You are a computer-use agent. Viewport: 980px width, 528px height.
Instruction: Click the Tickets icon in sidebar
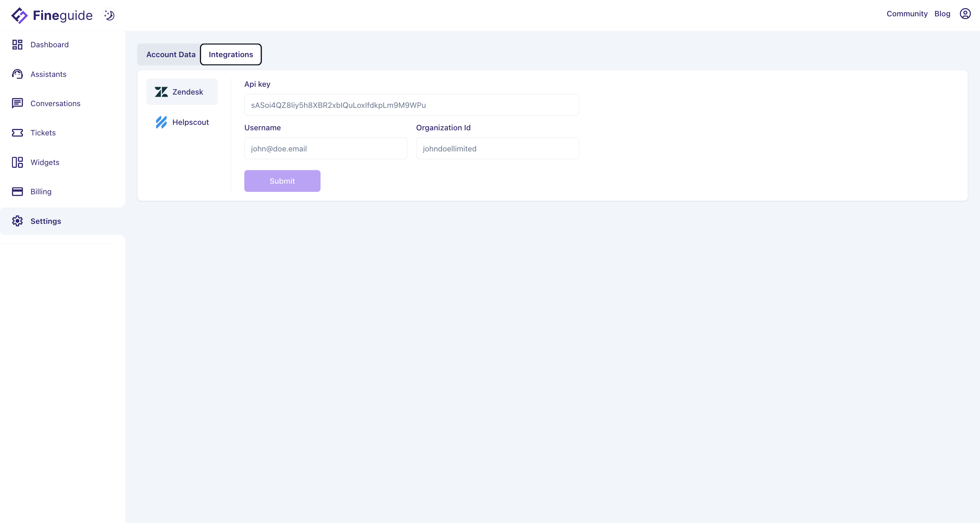17,133
